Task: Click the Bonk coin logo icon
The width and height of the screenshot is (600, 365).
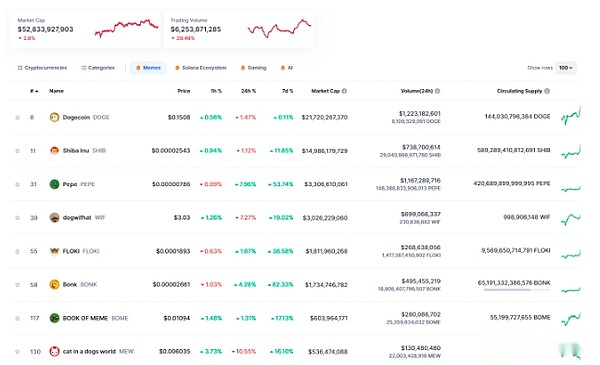Action: 54,284
